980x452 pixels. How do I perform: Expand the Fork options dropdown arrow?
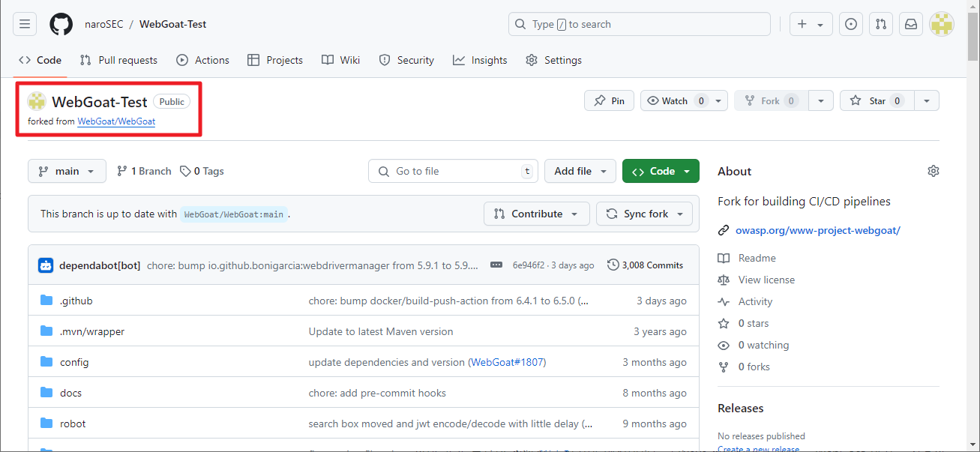(821, 100)
